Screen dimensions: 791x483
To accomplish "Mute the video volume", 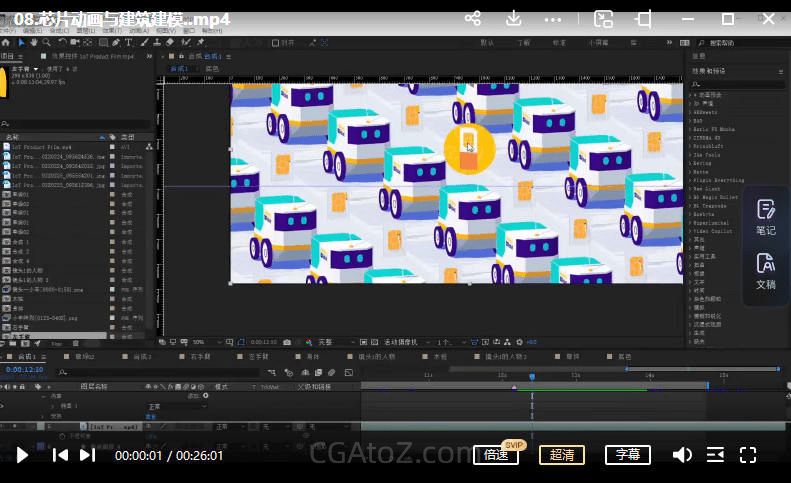I will [x=682, y=455].
